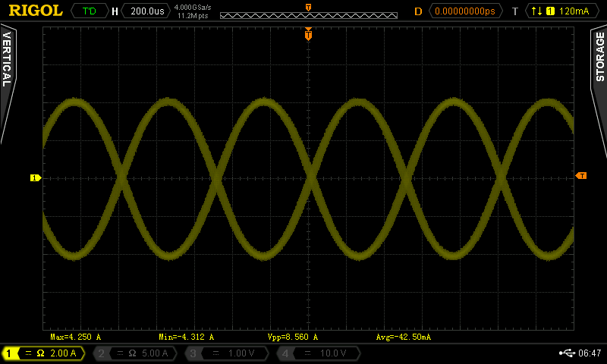The image size is (607, 364).
Task: Click the T trigger label in header
Action: point(515,11)
